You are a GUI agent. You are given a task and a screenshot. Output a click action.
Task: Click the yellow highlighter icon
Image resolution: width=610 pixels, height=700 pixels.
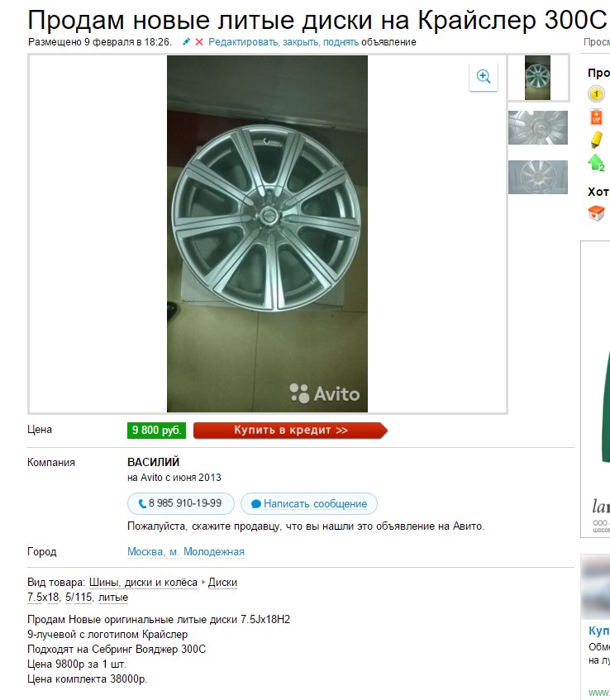pyautogui.click(x=596, y=140)
